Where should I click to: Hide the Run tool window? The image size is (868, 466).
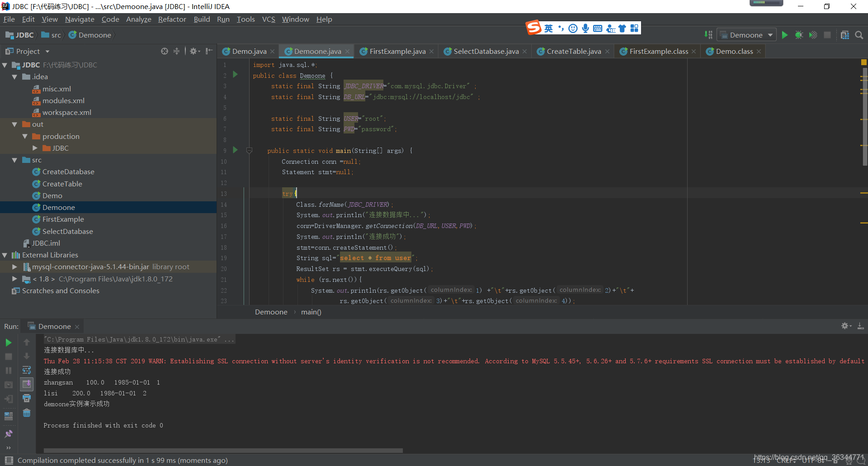pos(861,326)
